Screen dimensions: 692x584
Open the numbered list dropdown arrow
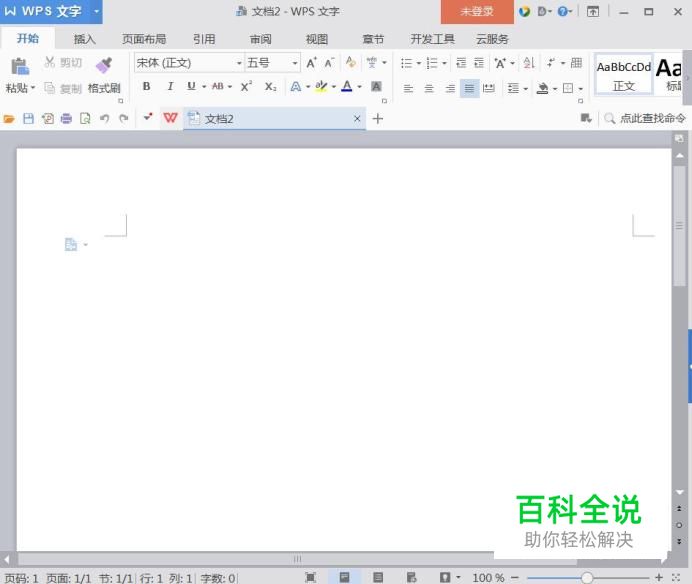[x=444, y=63]
